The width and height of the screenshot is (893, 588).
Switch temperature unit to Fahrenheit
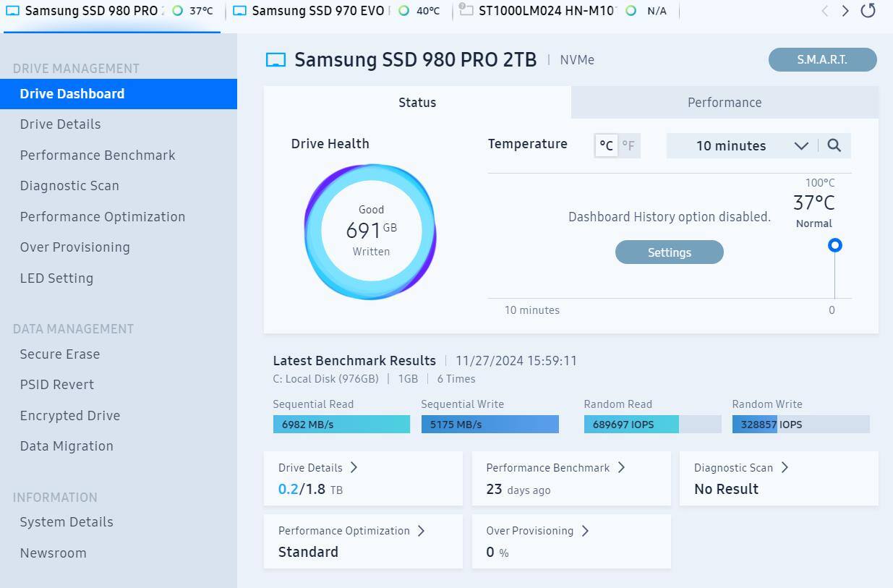tap(628, 145)
